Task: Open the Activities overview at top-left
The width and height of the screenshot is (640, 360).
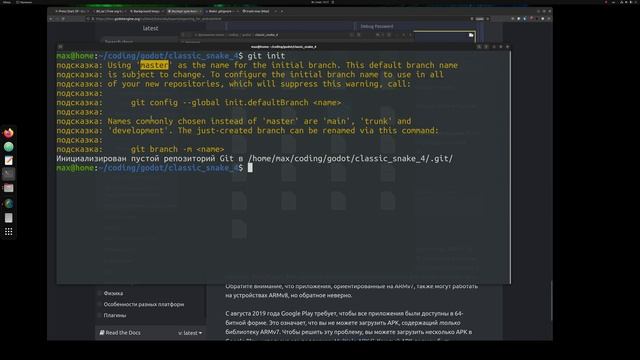Action: [x=7, y=2]
